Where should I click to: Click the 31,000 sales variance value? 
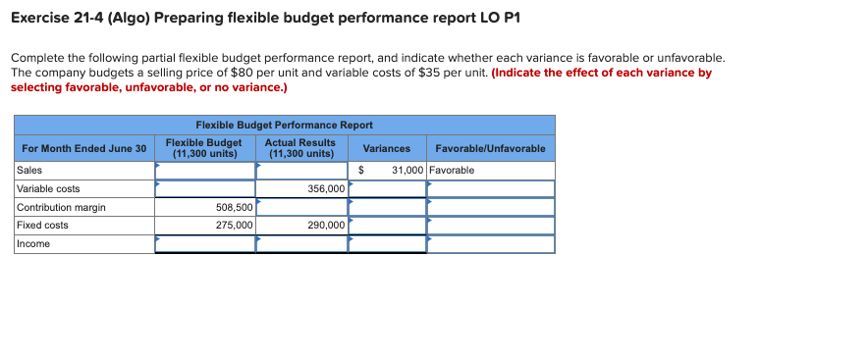[407, 171]
